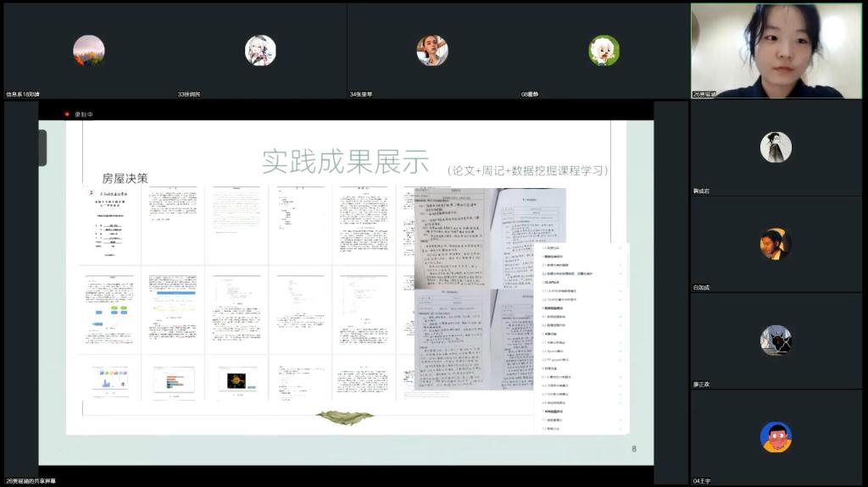Click the 录制中 recording status label
This screenshot has width=868, height=487.
pos(84,114)
